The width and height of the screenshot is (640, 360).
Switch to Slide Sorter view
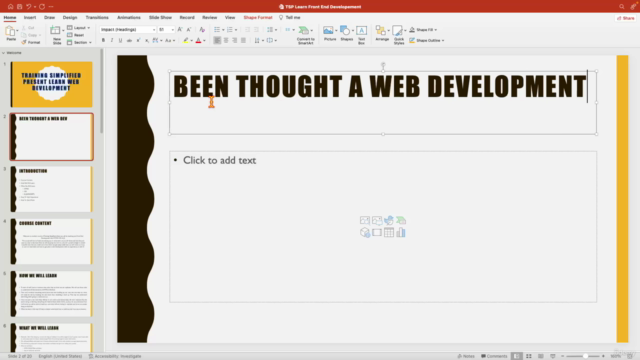(x=529, y=356)
